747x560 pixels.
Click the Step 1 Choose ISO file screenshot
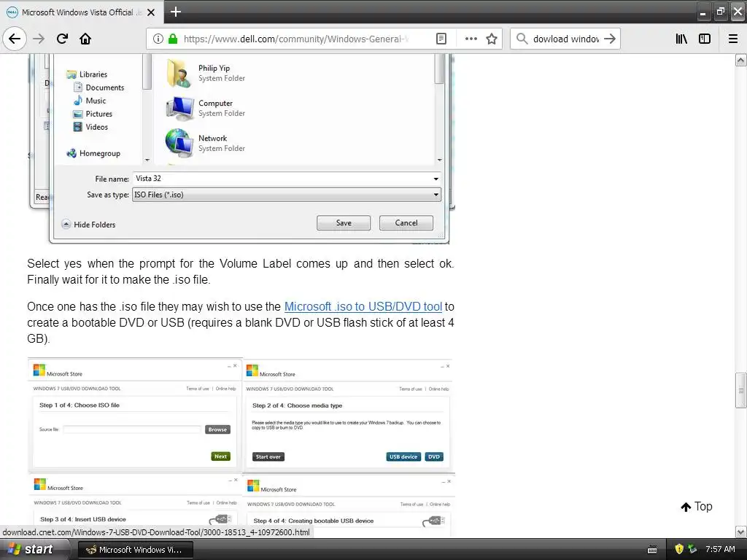[x=135, y=415]
